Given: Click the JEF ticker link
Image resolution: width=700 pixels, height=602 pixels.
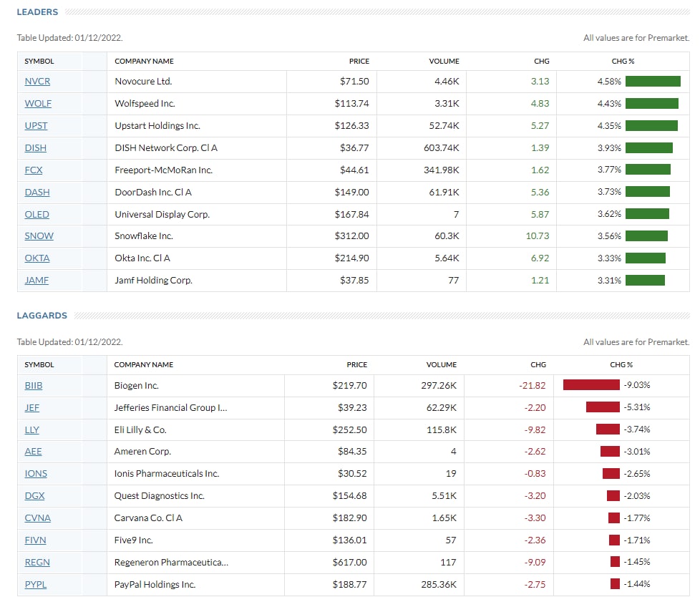Looking at the screenshot, I should pyautogui.click(x=31, y=408).
